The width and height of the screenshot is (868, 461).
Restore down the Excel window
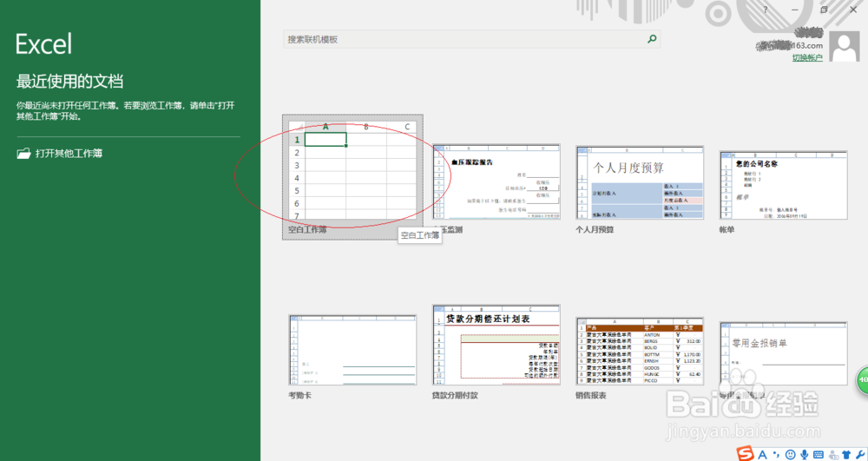point(824,10)
